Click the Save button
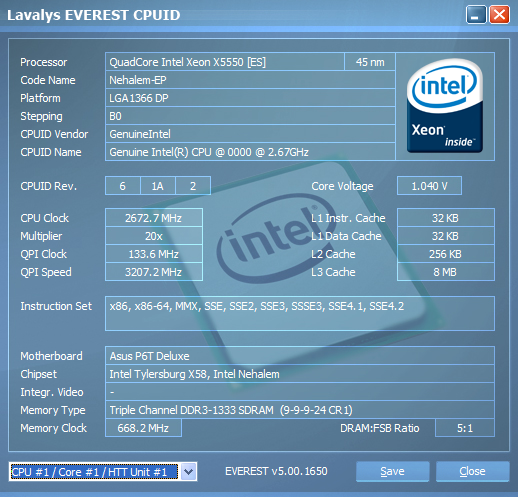The image size is (518, 497). point(392,471)
